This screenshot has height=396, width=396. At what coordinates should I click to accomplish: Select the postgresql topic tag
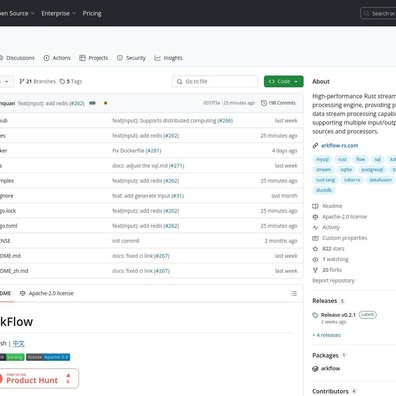point(372,170)
